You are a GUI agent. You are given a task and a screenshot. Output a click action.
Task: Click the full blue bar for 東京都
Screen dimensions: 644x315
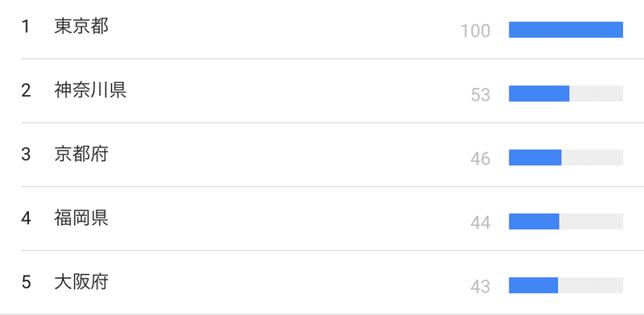click(566, 30)
